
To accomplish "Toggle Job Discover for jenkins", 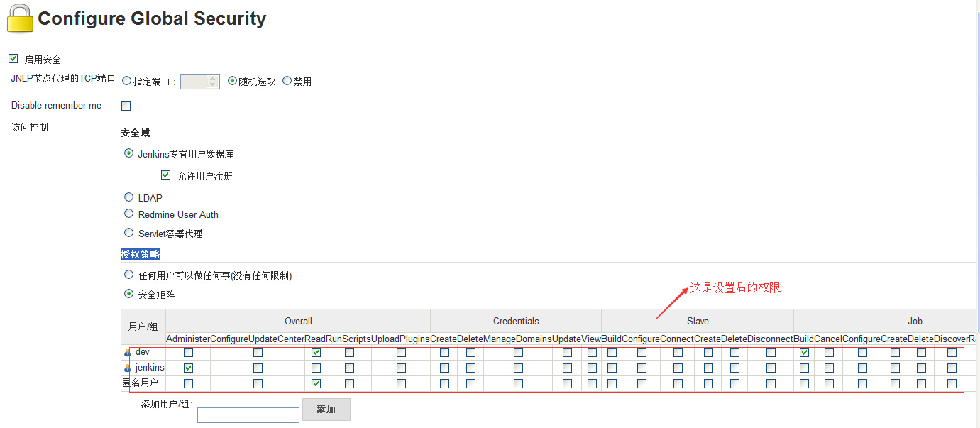I will click(952, 368).
